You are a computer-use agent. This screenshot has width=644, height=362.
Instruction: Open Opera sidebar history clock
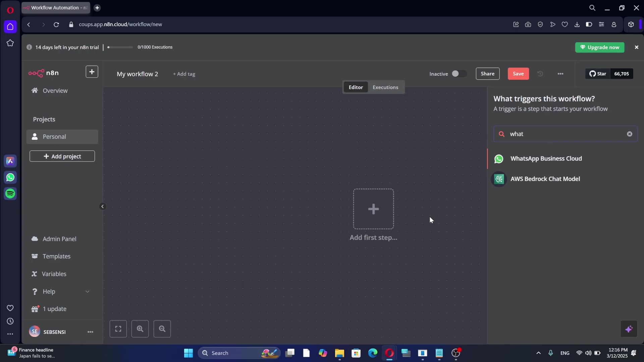point(10,321)
